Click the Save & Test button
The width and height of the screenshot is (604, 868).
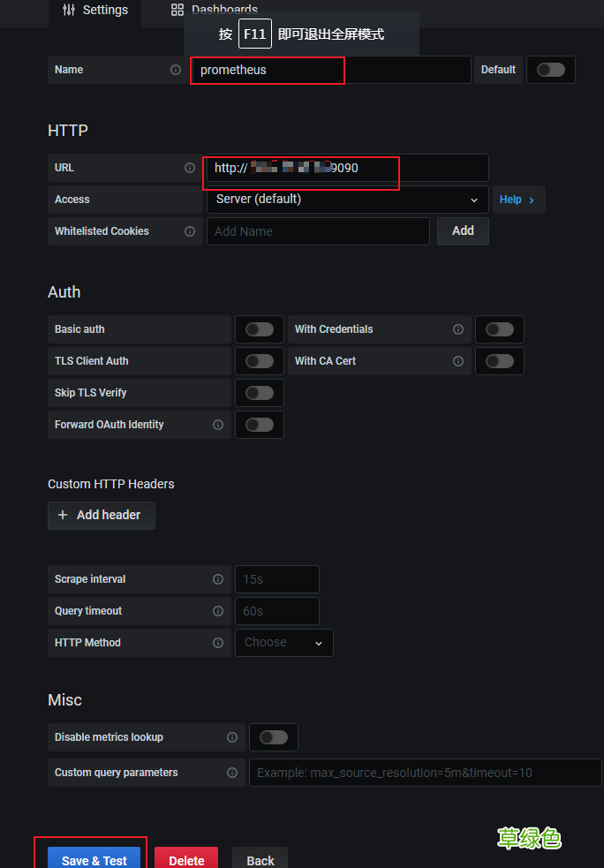94,860
